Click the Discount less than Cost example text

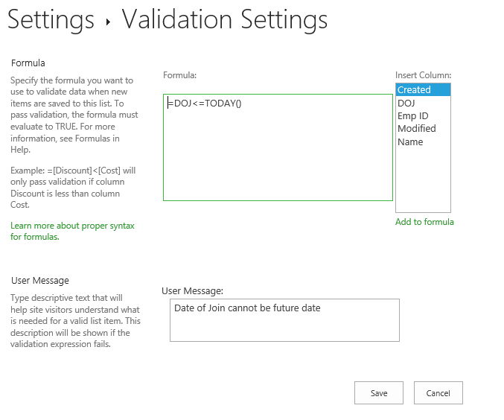(x=73, y=182)
